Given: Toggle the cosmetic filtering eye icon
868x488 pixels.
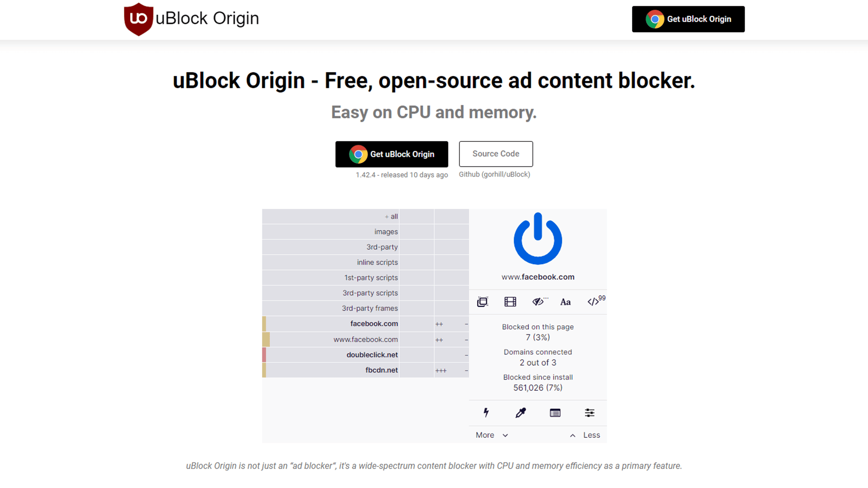Looking at the screenshot, I should [x=539, y=302].
